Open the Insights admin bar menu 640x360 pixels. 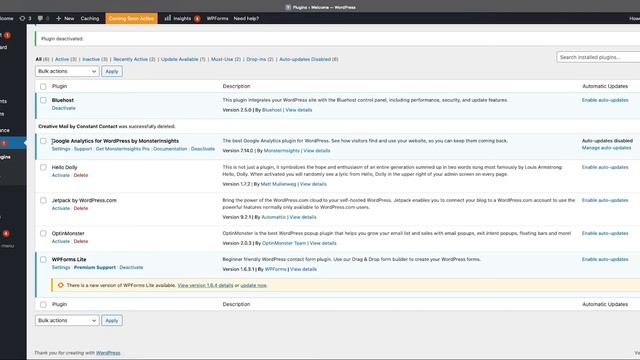(182, 18)
